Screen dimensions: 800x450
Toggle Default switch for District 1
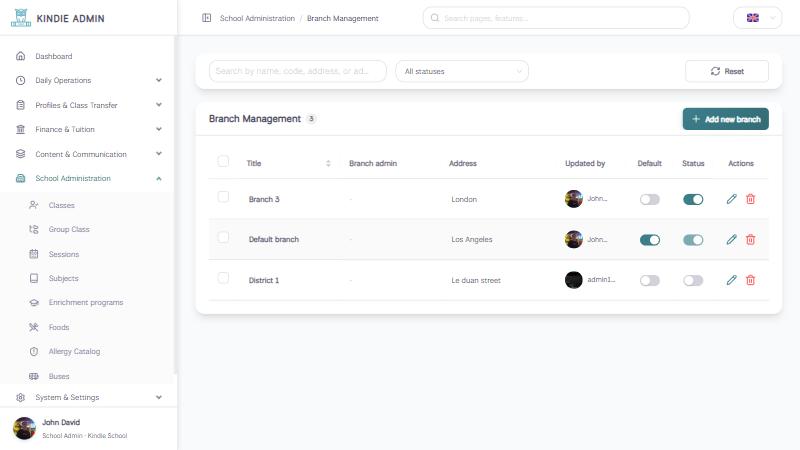[649, 281]
